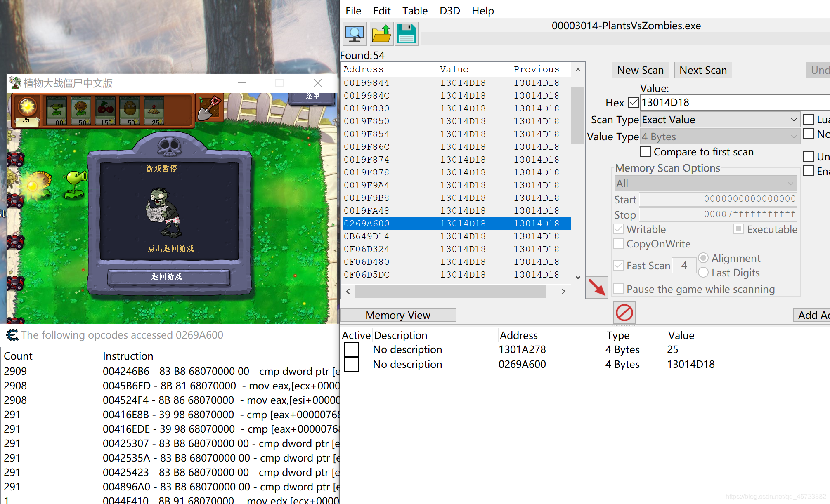The width and height of the screenshot is (830, 504).
Task: Click the Next Scan button
Action: [x=703, y=70]
